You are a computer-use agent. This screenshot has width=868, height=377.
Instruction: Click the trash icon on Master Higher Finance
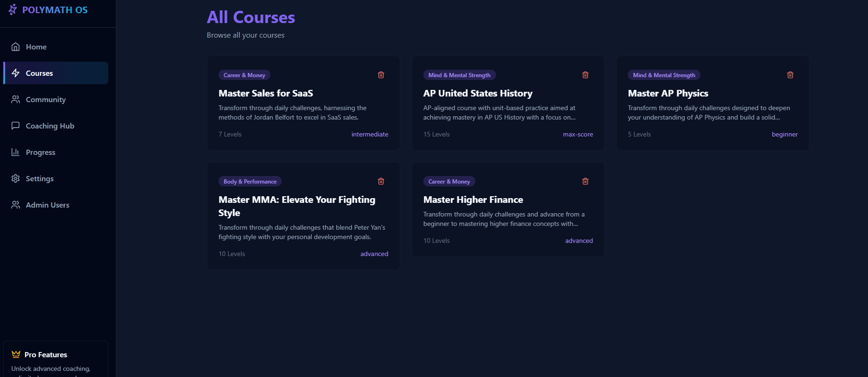(x=585, y=181)
